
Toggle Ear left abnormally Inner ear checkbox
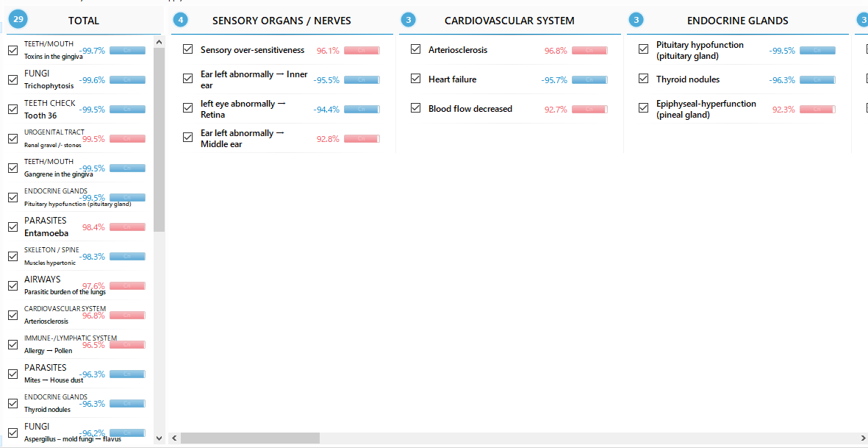coord(187,79)
